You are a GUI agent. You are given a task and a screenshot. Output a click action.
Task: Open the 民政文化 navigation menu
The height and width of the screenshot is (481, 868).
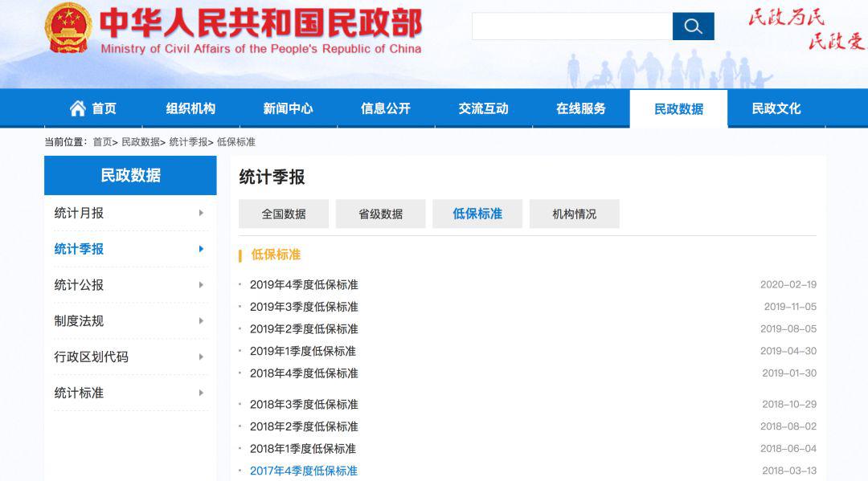[776, 108]
